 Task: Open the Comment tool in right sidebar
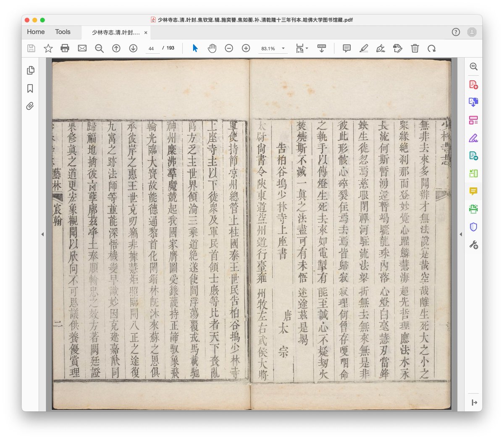point(473,191)
